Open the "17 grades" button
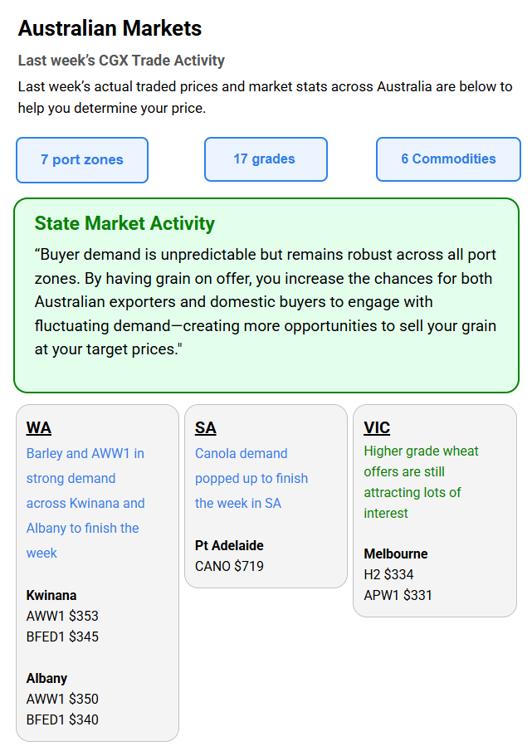Image resolution: width=532 pixels, height=756 pixels. (265, 159)
